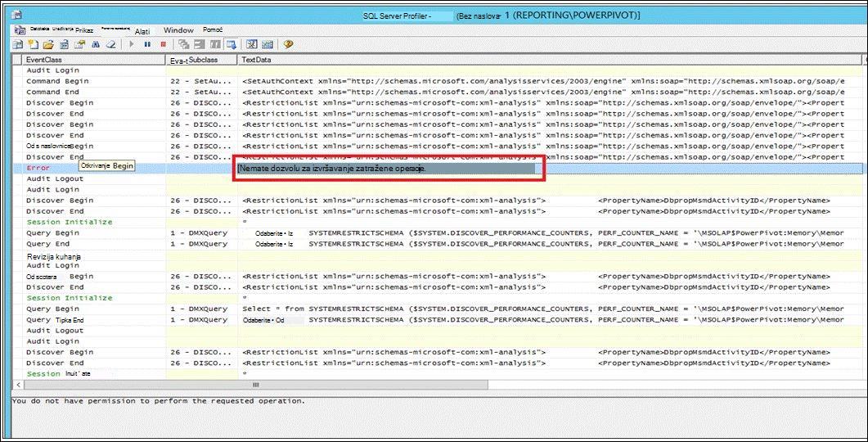The image size is (868, 442).
Task: Select the Command End row
Action: click(x=438, y=92)
